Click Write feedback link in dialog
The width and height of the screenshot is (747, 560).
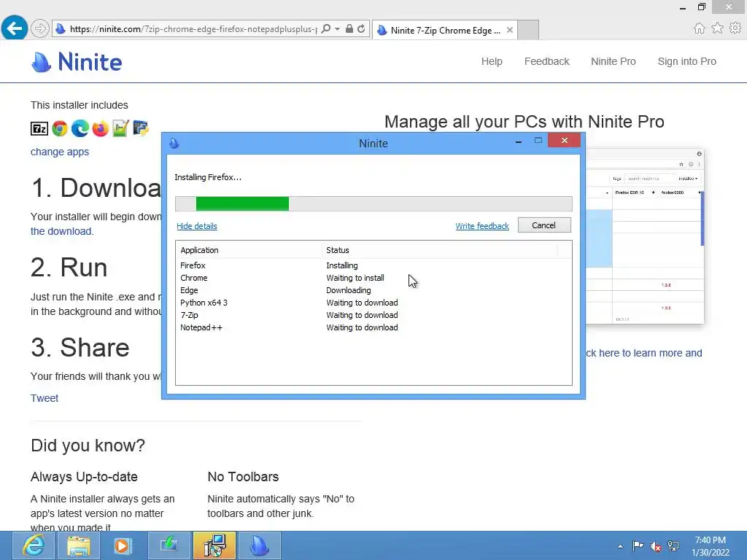(x=482, y=226)
